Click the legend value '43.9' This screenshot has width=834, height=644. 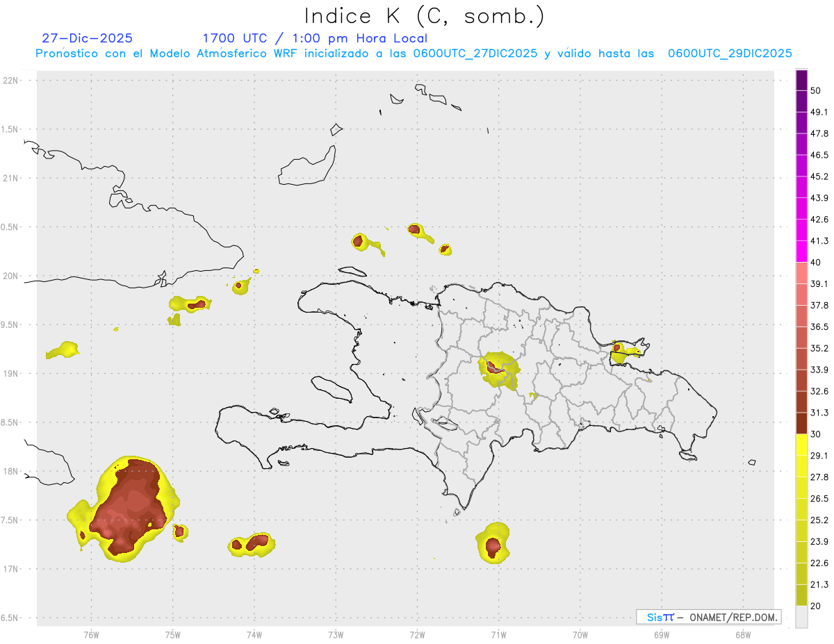click(819, 198)
